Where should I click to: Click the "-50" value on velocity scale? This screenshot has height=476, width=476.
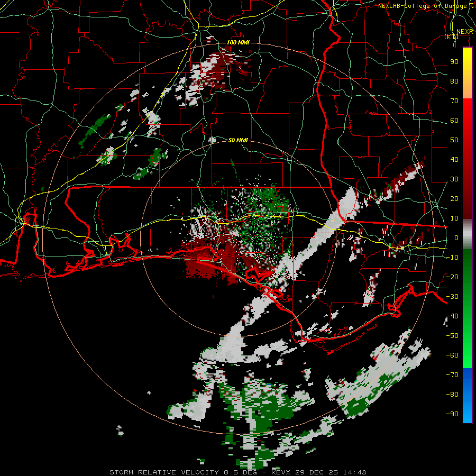452,336
